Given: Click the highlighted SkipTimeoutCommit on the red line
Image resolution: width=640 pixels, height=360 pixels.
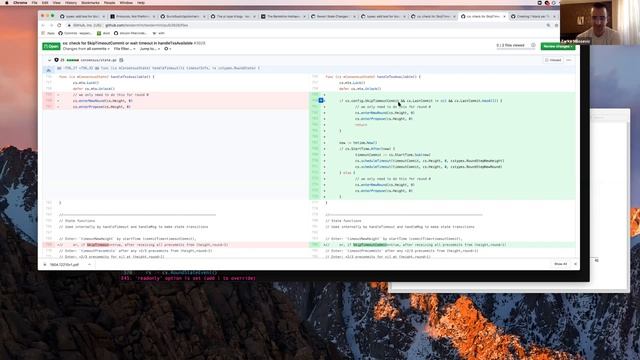Looking at the screenshot, I should click(98, 245).
